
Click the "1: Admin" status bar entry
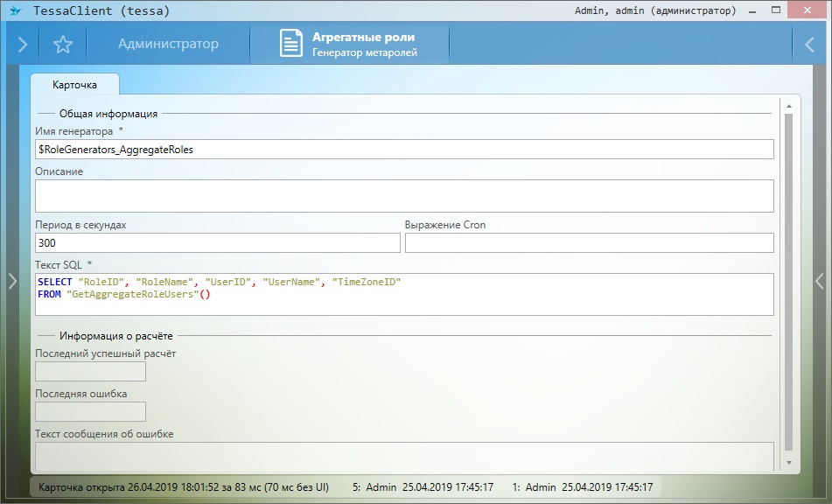pyautogui.click(x=583, y=486)
